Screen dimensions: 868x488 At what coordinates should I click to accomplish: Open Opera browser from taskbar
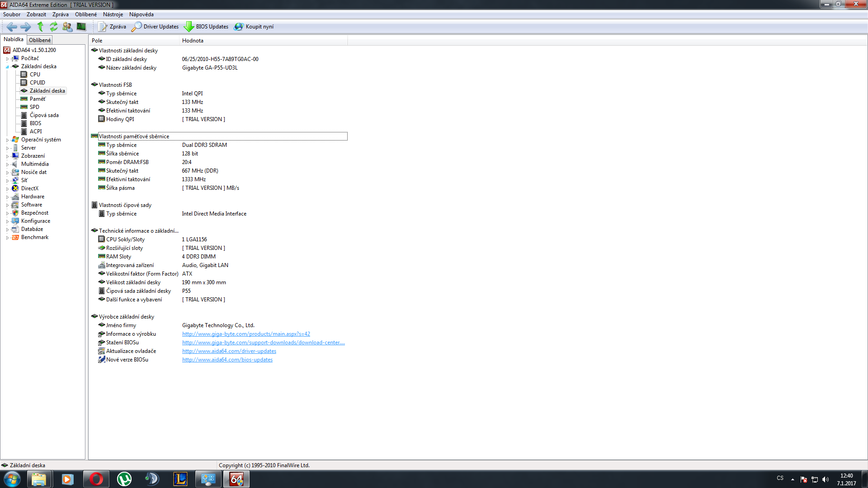[96, 479]
